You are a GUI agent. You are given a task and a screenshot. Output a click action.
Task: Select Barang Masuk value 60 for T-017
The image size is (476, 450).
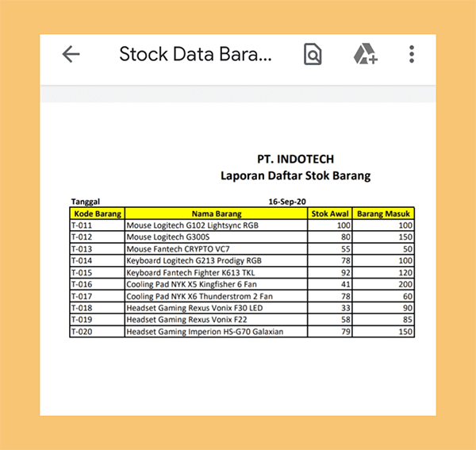pyautogui.click(x=383, y=296)
